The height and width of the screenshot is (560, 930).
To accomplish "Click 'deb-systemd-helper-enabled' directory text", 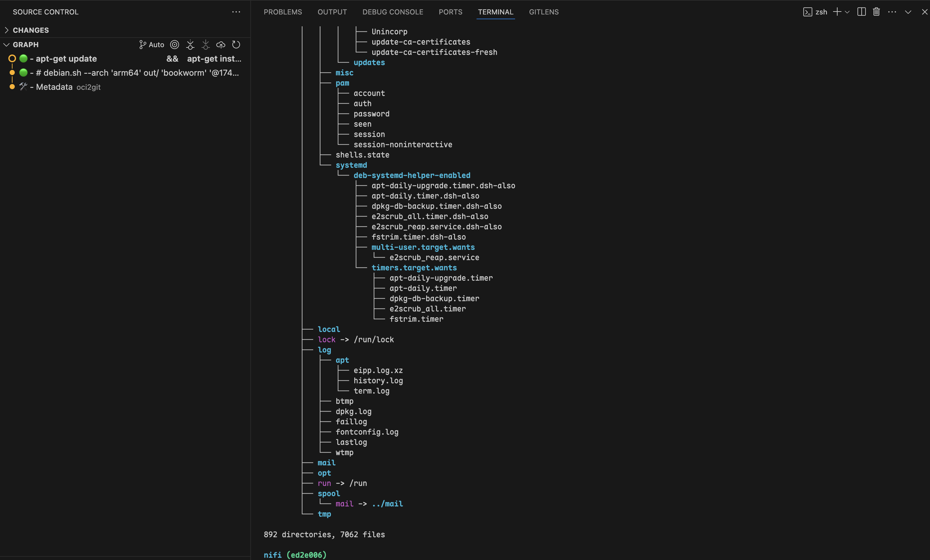I will tap(412, 175).
